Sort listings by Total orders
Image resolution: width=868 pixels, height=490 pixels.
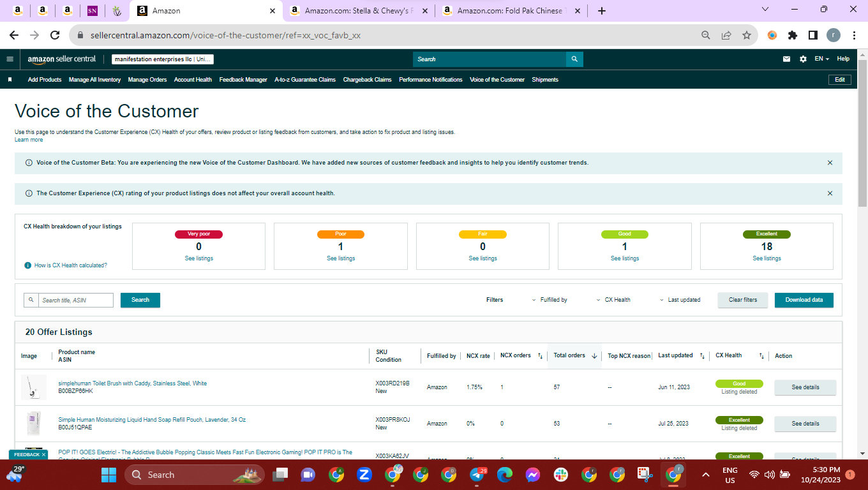[x=594, y=356]
